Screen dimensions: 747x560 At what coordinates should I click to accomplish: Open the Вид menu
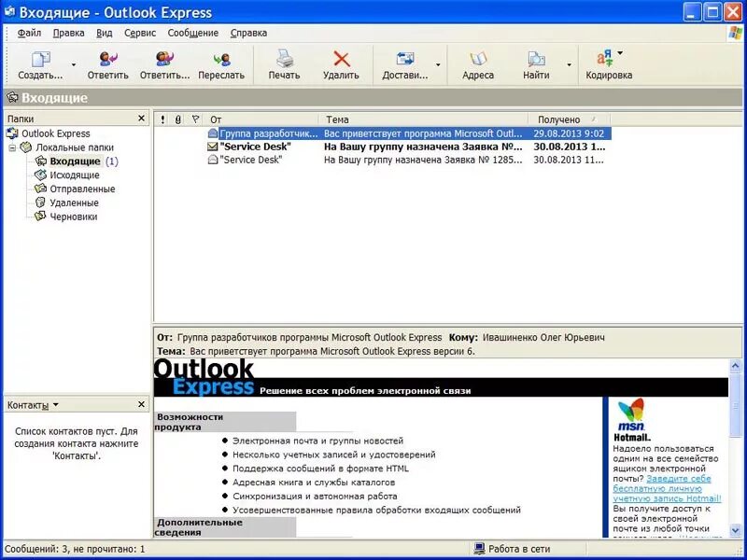coord(105,33)
